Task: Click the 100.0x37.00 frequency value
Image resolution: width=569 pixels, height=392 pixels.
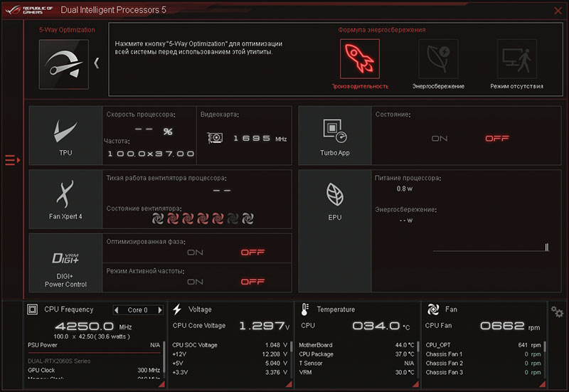Action: [151, 154]
